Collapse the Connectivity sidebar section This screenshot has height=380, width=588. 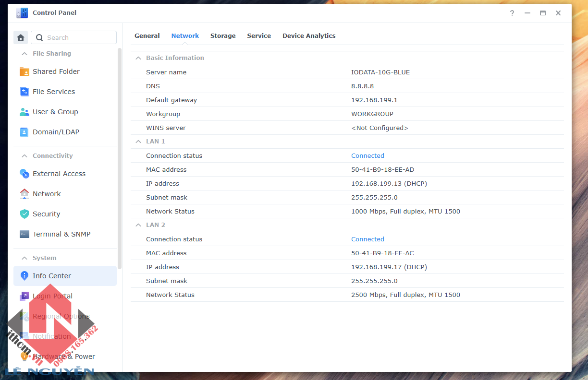24,156
